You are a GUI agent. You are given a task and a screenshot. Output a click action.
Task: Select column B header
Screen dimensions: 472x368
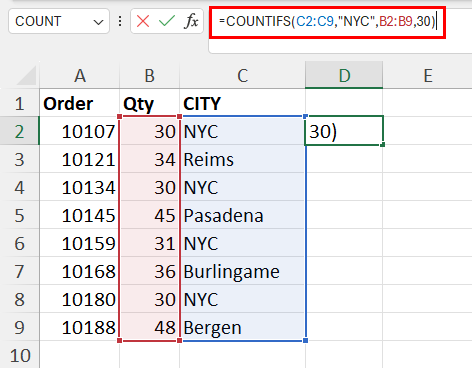[149, 75]
